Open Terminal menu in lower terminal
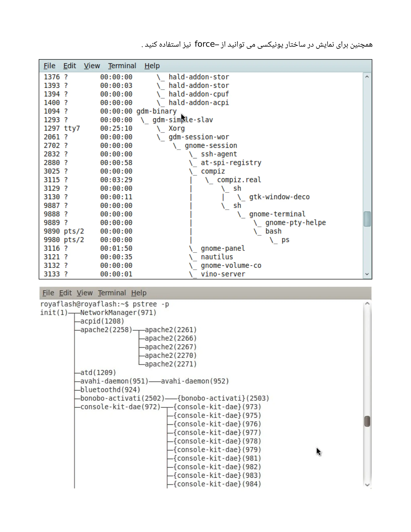 (112, 293)
